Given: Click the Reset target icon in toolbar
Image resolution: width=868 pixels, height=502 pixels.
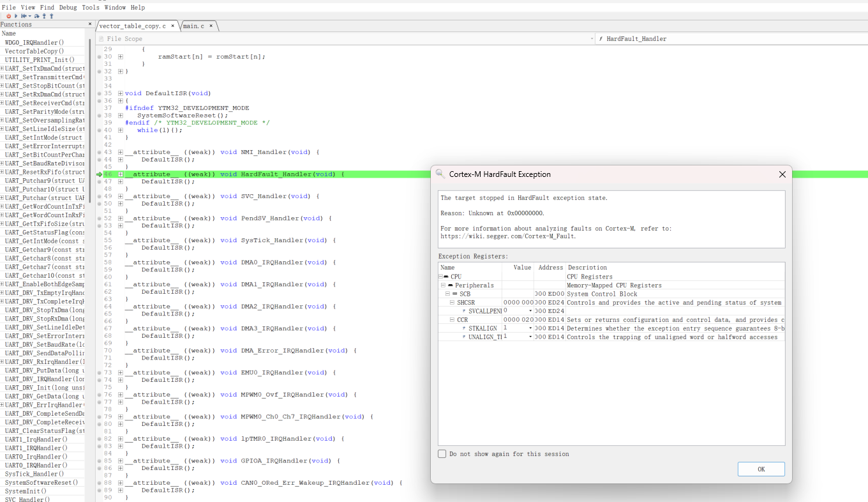Looking at the screenshot, I should (24, 16).
